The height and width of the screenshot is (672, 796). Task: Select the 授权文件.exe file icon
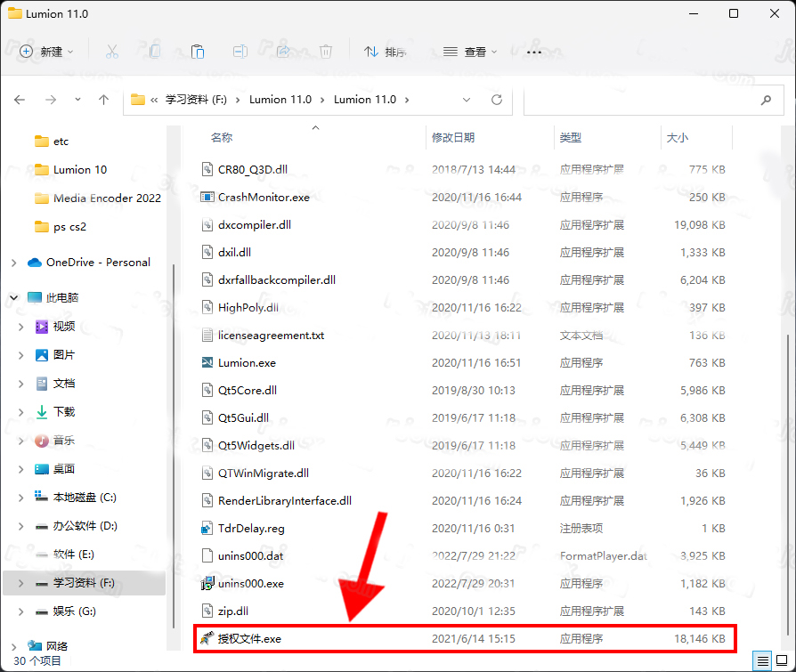tap(207, 638)
